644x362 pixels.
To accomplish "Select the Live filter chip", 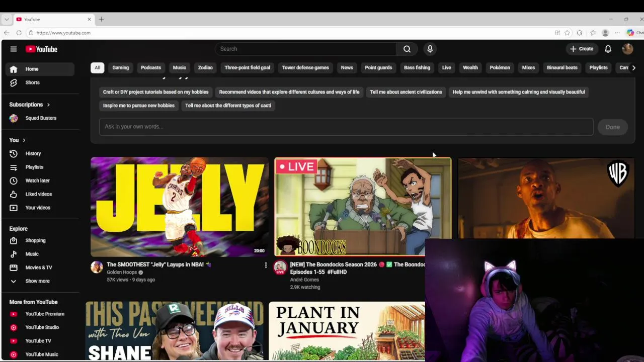I will [x=447, y=67].
